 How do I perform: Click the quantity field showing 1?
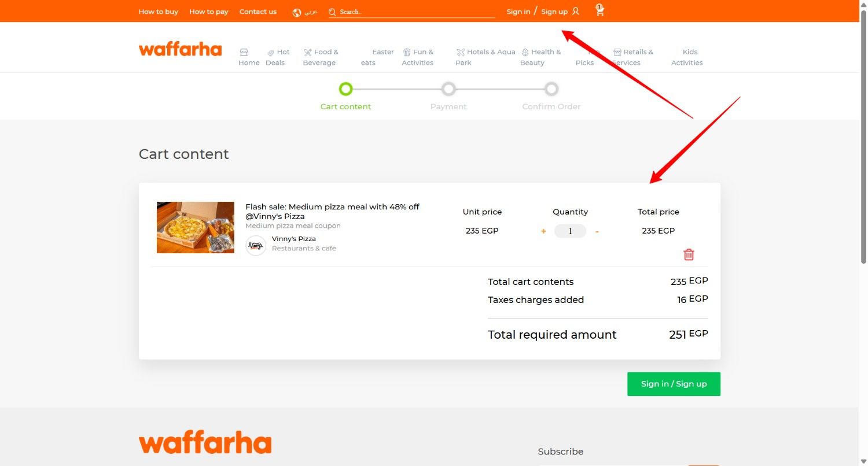click(570, 231)
